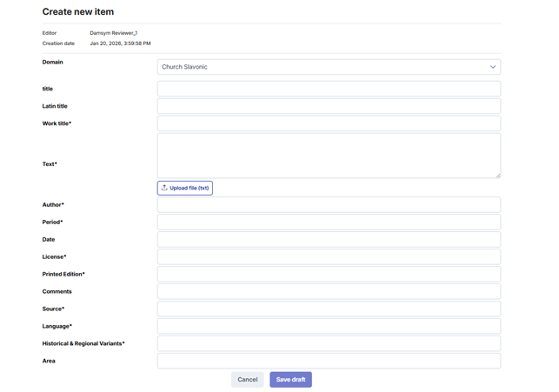Select the Source input field
Image resolution: width=559 pixels, height=392 pixels.
[x=329, y=309]
